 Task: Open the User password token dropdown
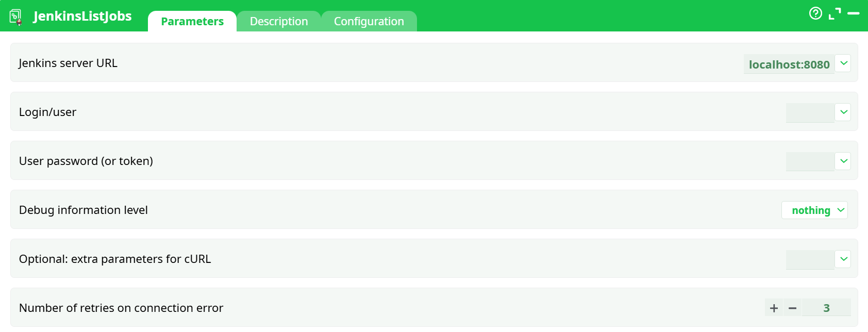click(x=844, y=161)
